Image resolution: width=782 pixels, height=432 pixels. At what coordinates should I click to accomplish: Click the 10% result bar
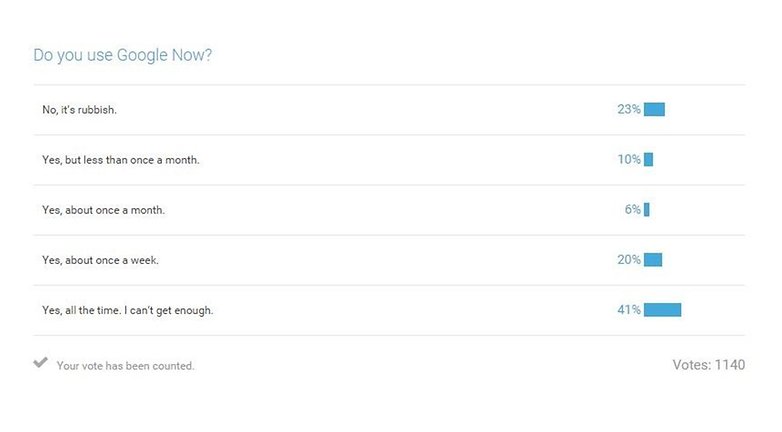[x=648, y=159]
